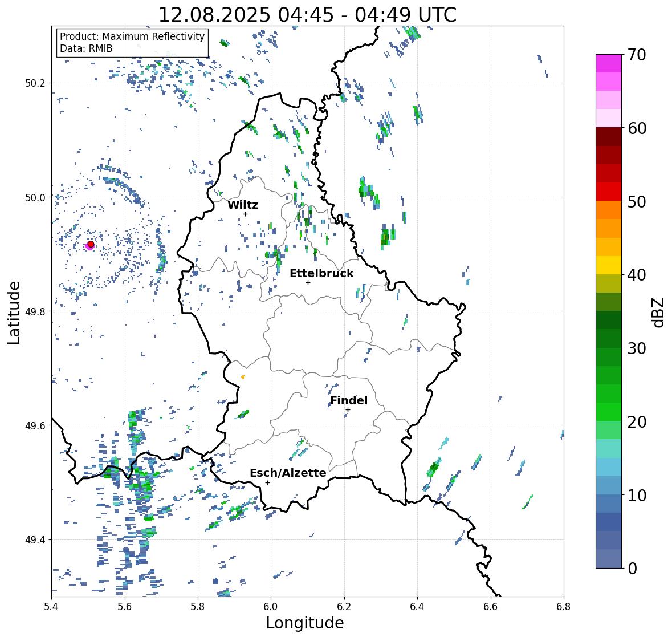Click the cross marker below Wiltz
Viewport: 672px width, 637px height.
[245, 214]
